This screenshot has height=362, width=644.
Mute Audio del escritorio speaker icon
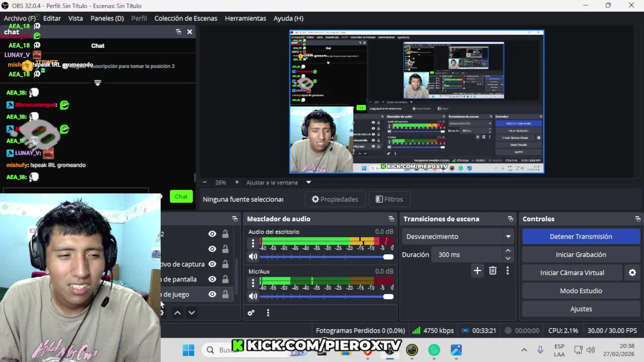[253, 256]
